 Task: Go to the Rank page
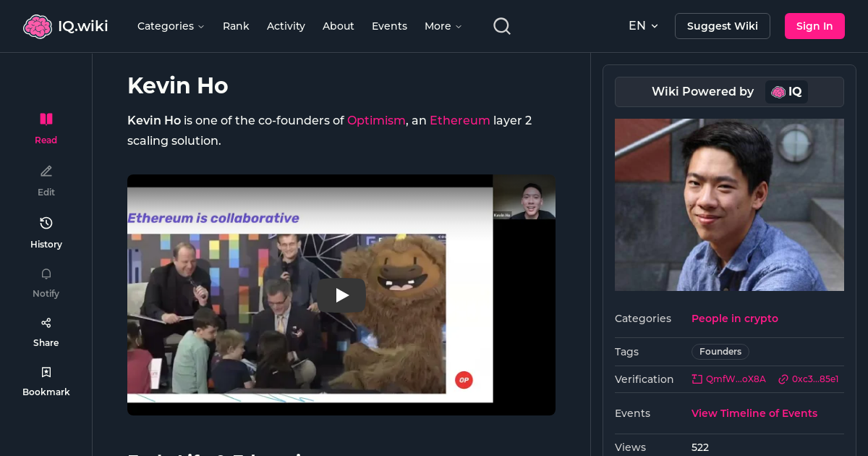(236, 26)
